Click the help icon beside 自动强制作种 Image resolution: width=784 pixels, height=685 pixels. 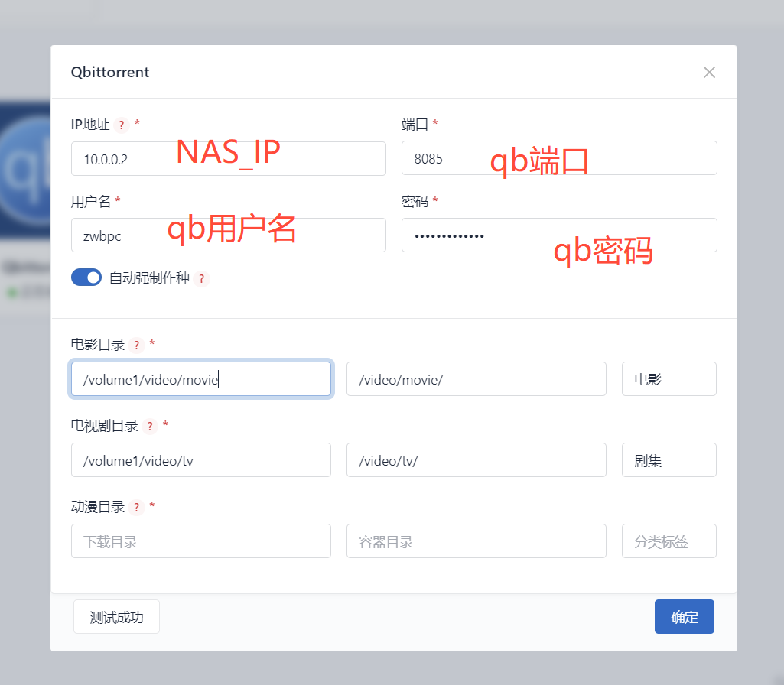[201, 279]
